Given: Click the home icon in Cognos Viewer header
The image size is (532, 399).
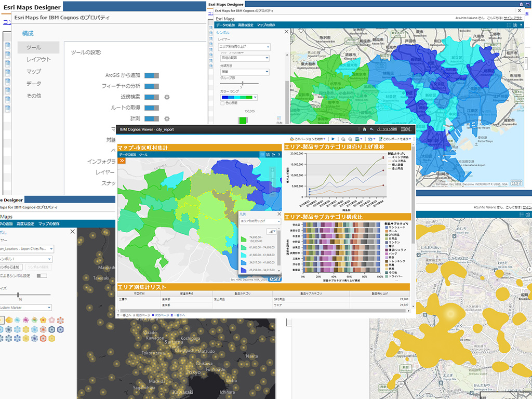Looking at the screenshot, I should click(364, 129).
